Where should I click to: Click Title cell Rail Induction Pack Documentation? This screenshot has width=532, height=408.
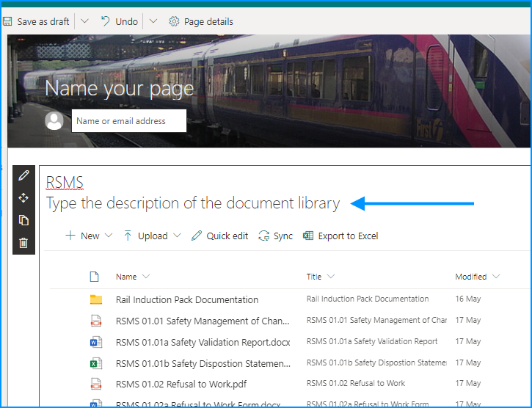point(368,299)
